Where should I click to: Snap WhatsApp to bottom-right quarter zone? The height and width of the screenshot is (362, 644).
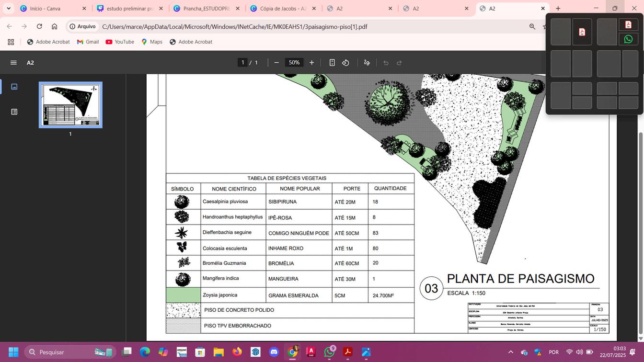[x=628, y=39]
